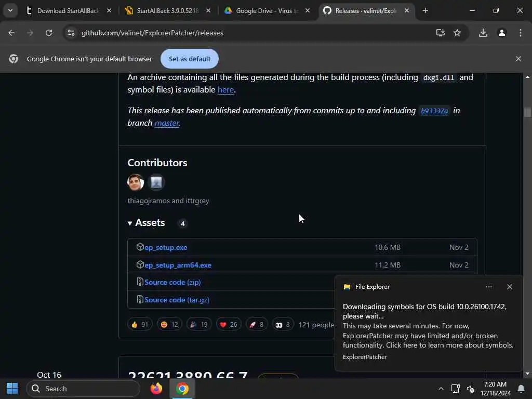
Task: Open the master branch link
Action: [x=167, y=123]
